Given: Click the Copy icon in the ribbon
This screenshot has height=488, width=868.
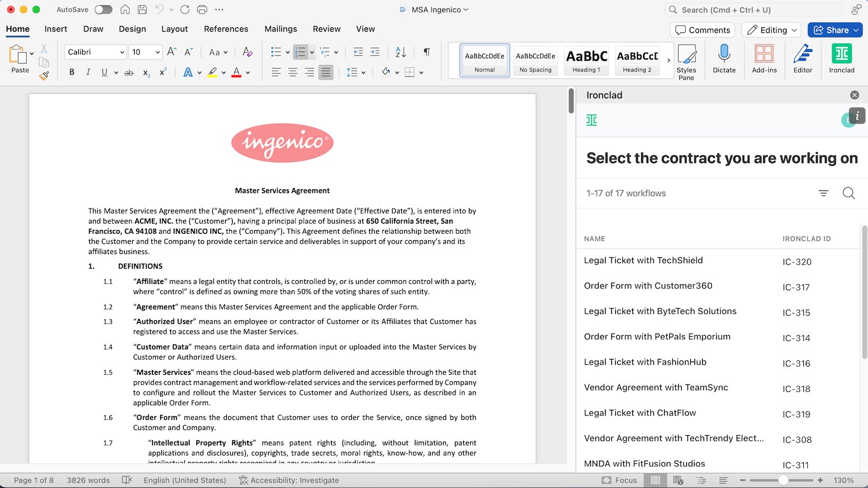Looking at the screenshot, I should [44, 62].
